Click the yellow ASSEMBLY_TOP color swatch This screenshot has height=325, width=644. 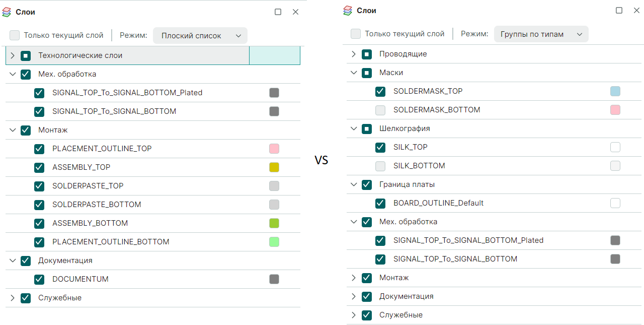tap(274, 167)
